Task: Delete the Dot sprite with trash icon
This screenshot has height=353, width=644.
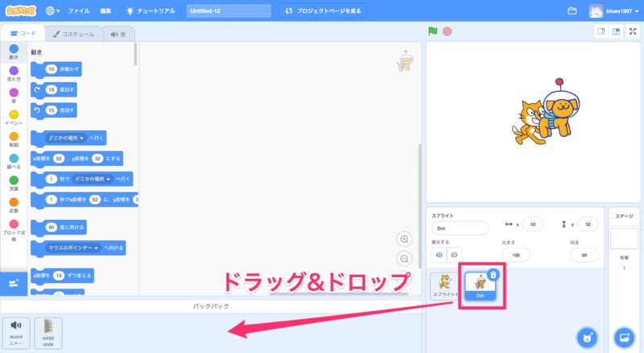Action: click(x=493, y=274)
